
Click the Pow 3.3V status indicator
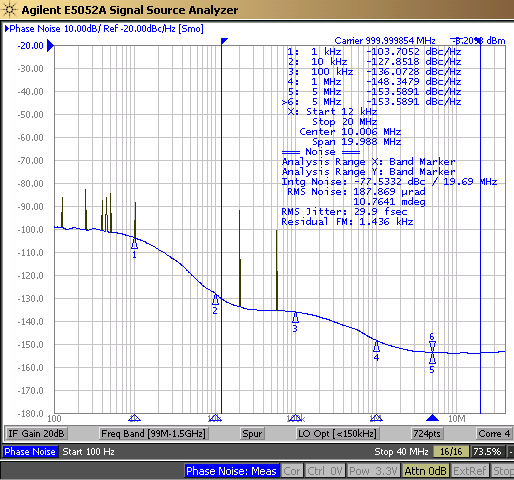click(373, 471)
